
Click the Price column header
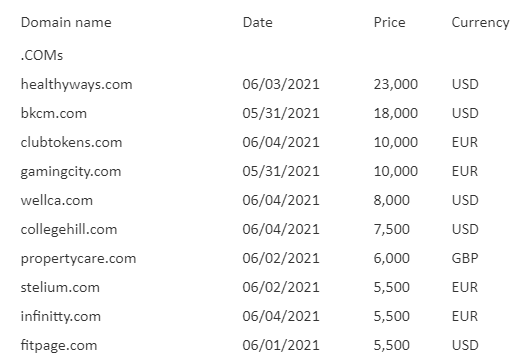point(389,23)
